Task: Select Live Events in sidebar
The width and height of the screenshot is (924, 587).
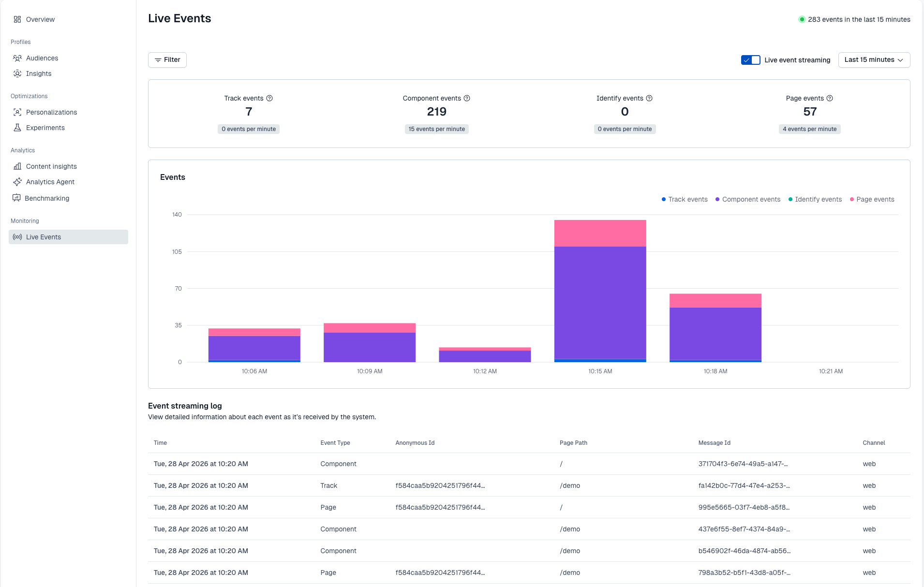Action: pos(68,237)
